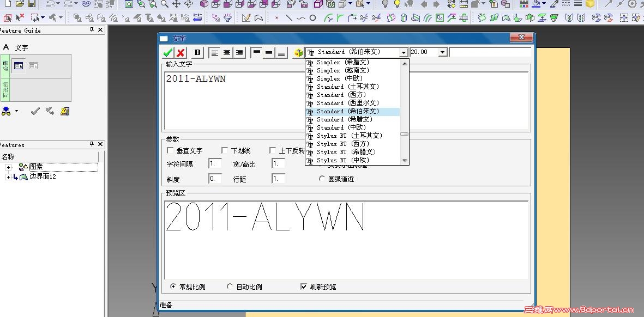The height and width of the screenshot is (317, 644).
Task: Align text right in the text dialog
Action: pos(239,52)
